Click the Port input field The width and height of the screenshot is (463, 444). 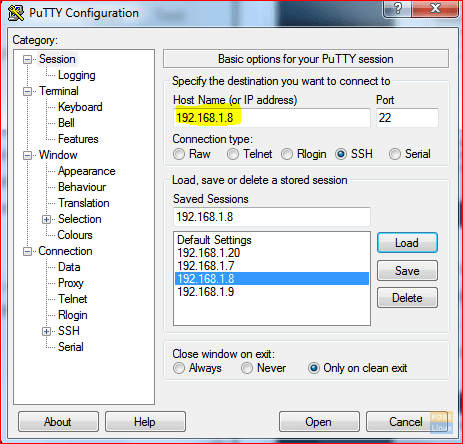coord(407,118)
